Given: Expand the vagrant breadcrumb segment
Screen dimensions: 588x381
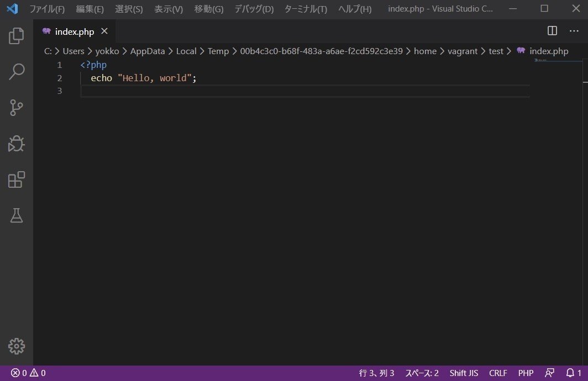Looking at the screenshot, I should point(463,51).
